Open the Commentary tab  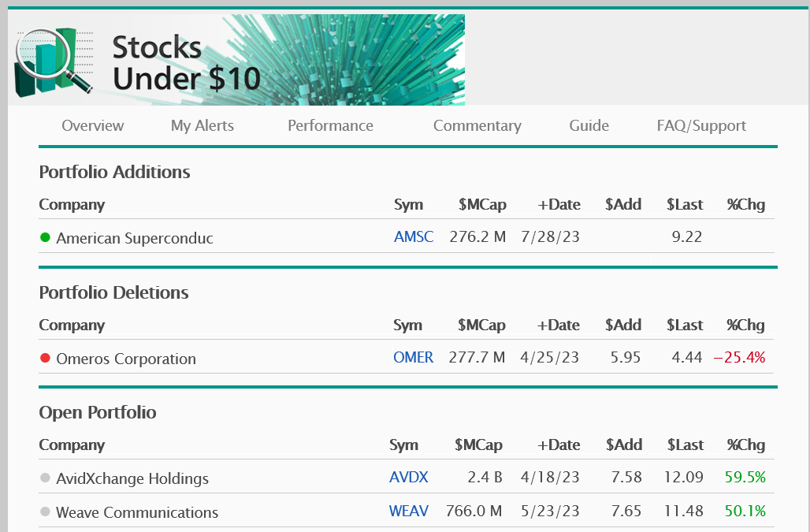pos(477,125)
